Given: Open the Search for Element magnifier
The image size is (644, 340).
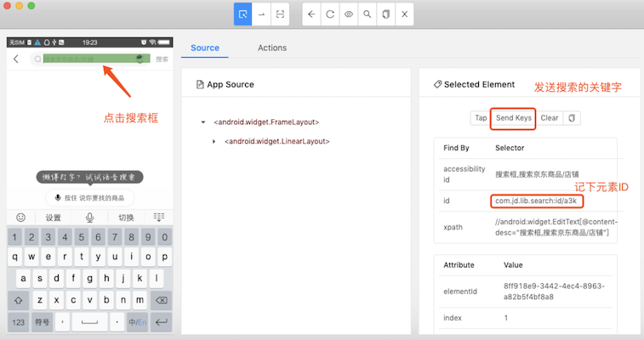Looking at the screenshot, I should click(368, 14).
